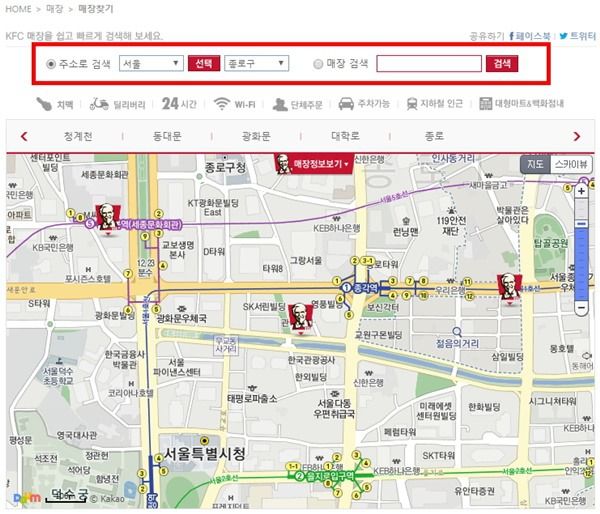Click the 영국대사관 map label
This screenshot has height=514, width=600.
pyautogui.click(x=77, y=435)
